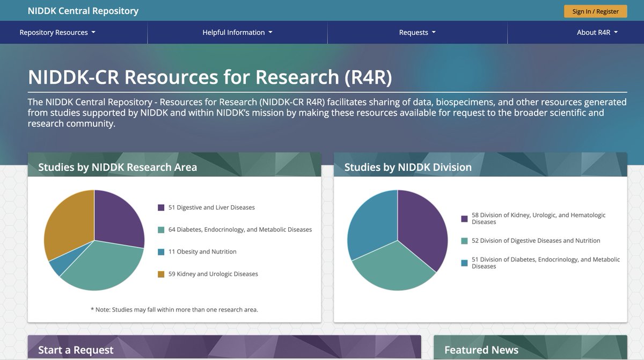644x360 pixels.
Task: Expand the Repository Resources menu
Action: (x=57, y=32)
